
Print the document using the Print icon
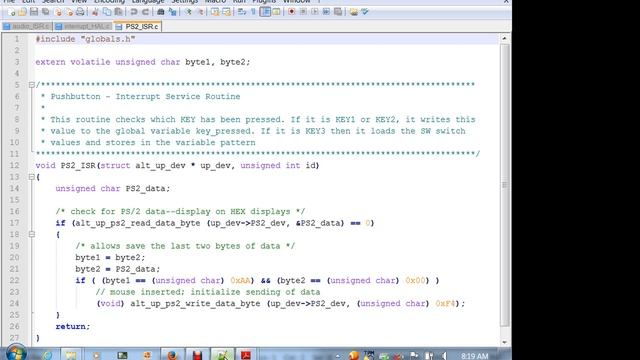tap(80, 12)
